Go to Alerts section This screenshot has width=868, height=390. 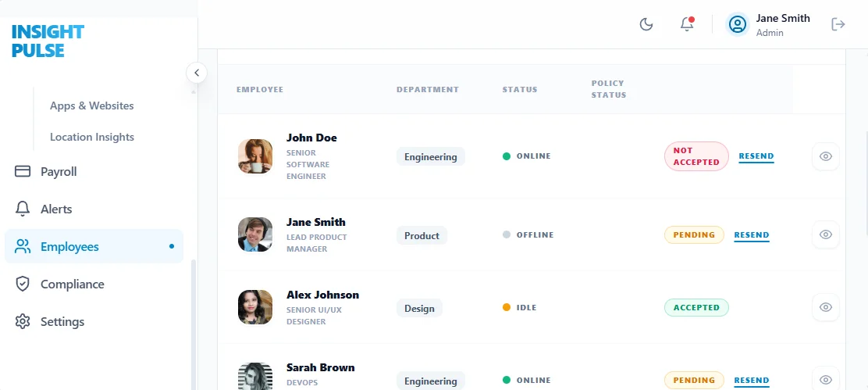click(x=94, y=209)
